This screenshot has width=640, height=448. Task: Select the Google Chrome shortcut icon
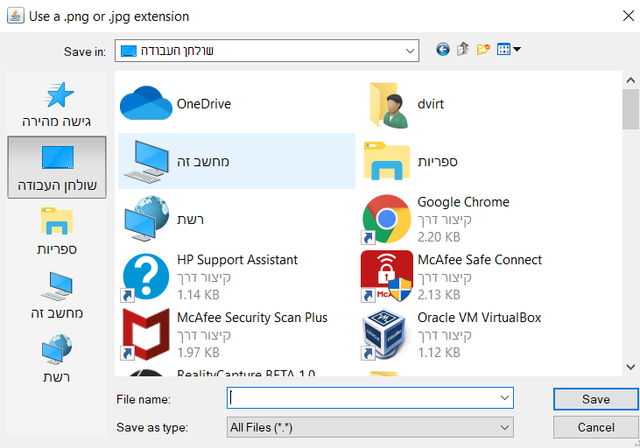click(386, 219)
